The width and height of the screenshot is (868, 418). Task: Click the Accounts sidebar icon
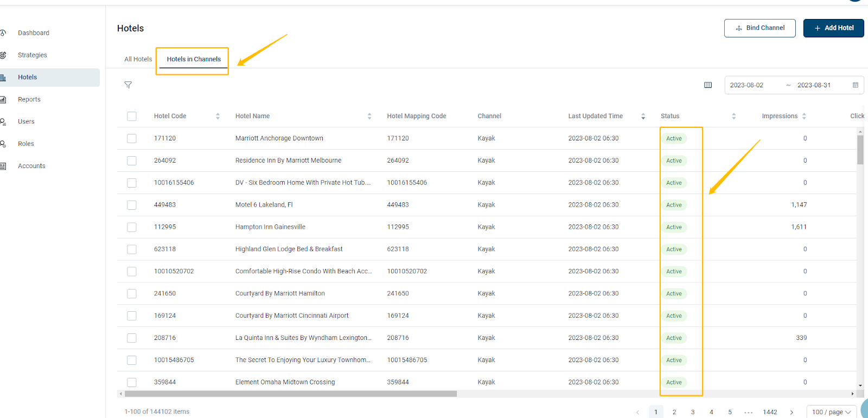3,166
